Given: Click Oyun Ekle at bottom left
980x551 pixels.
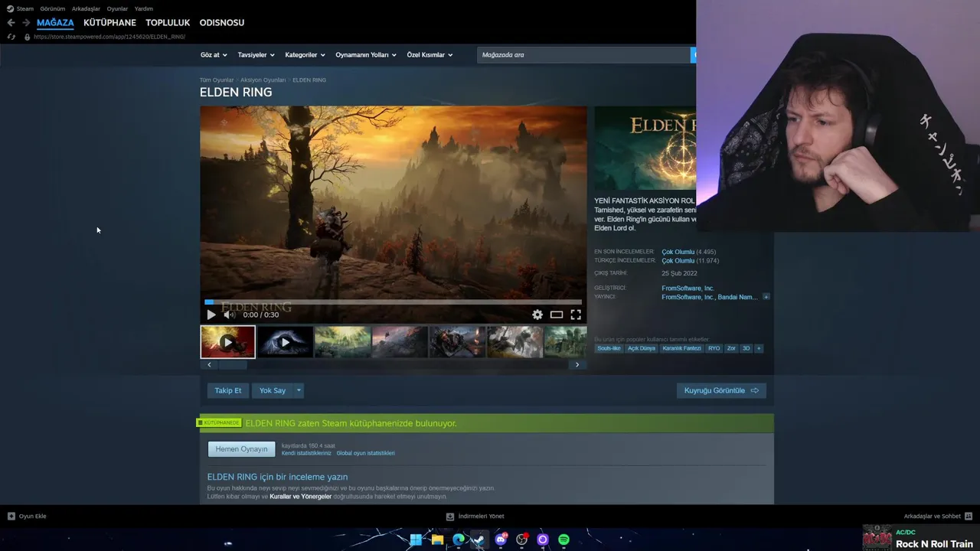Looking at the screenshot, I should [27, 517].
